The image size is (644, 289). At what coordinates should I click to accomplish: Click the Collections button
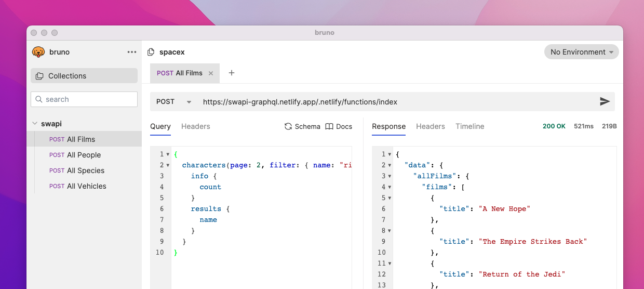pos(84,76)
